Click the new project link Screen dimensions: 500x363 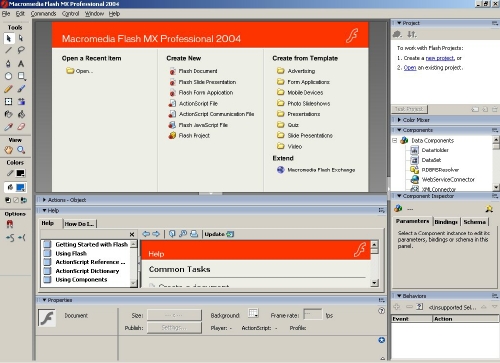pyautogui.click(x=440, y=58)
